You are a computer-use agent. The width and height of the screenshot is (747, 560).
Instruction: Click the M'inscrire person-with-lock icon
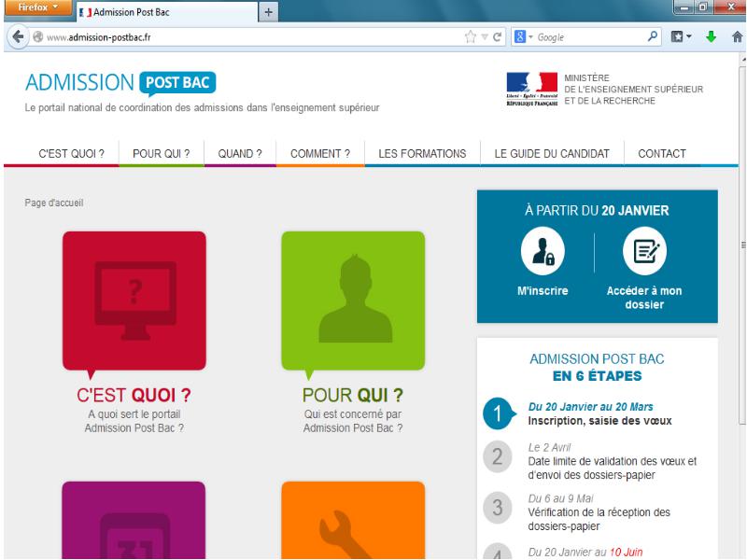coord(543,251)
